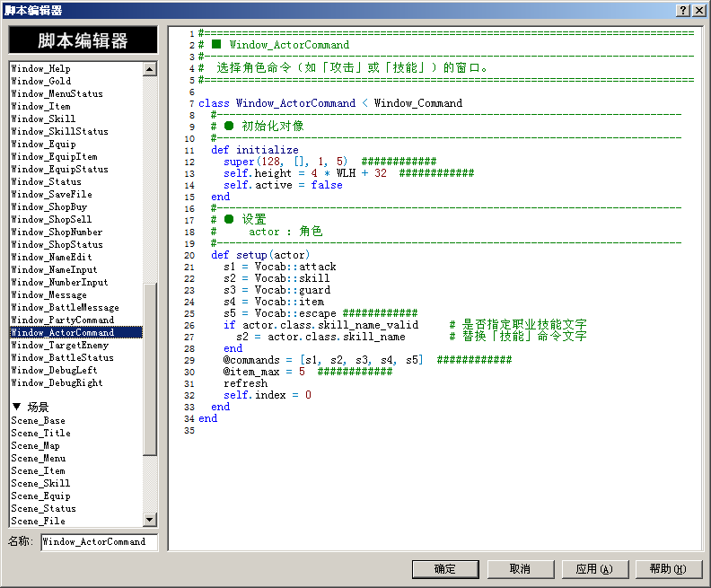Click the script list scroll up arrow

[x=150, y=69]
